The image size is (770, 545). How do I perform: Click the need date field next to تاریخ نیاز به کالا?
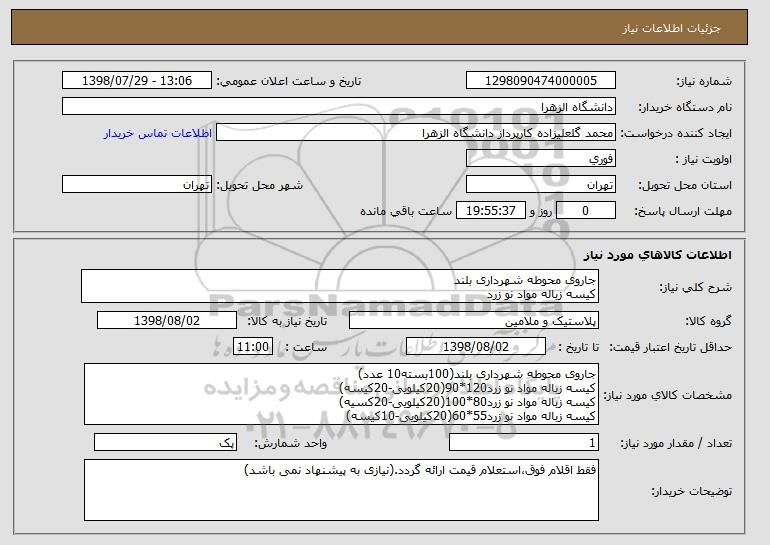[167, 321]
